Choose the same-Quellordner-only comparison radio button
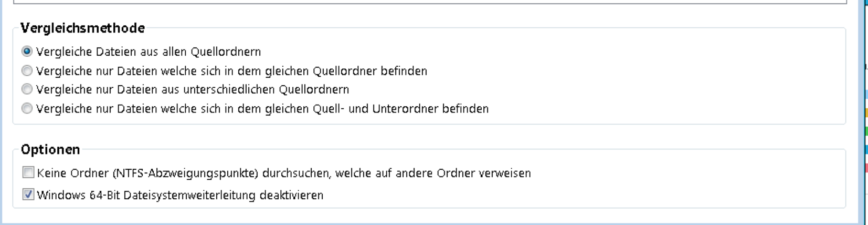The height and width of the screenshot is (225, 868). coord(27,70)
